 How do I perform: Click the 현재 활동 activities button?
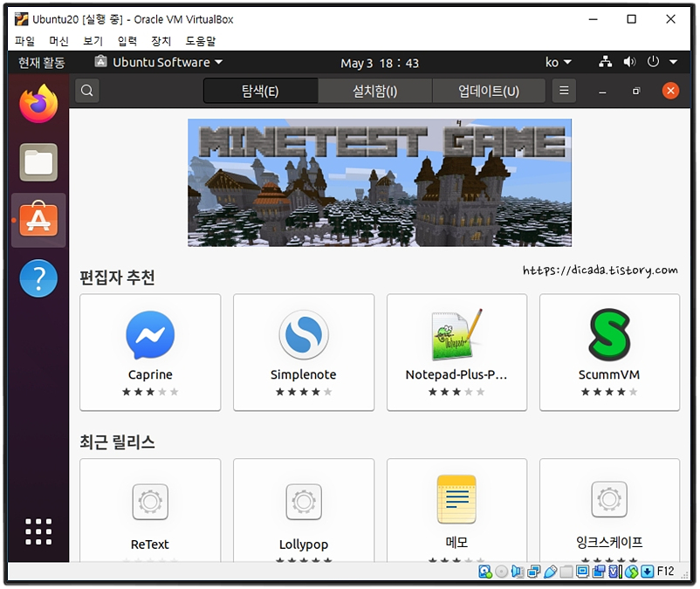(42, 63)
